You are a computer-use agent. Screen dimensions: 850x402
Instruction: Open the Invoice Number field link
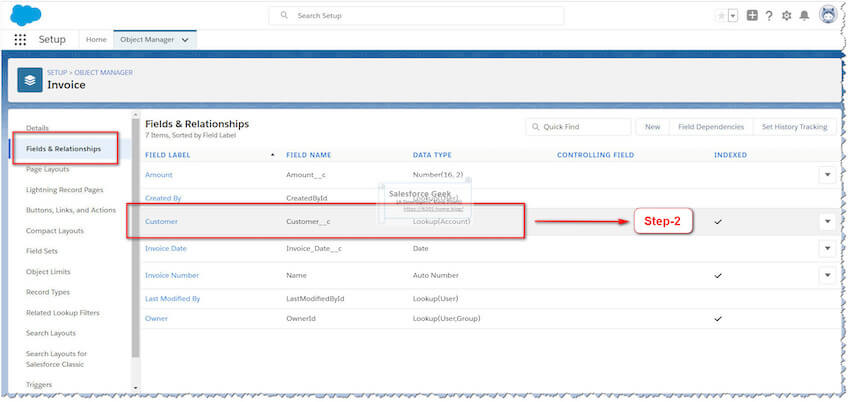[x=172, y=275]
